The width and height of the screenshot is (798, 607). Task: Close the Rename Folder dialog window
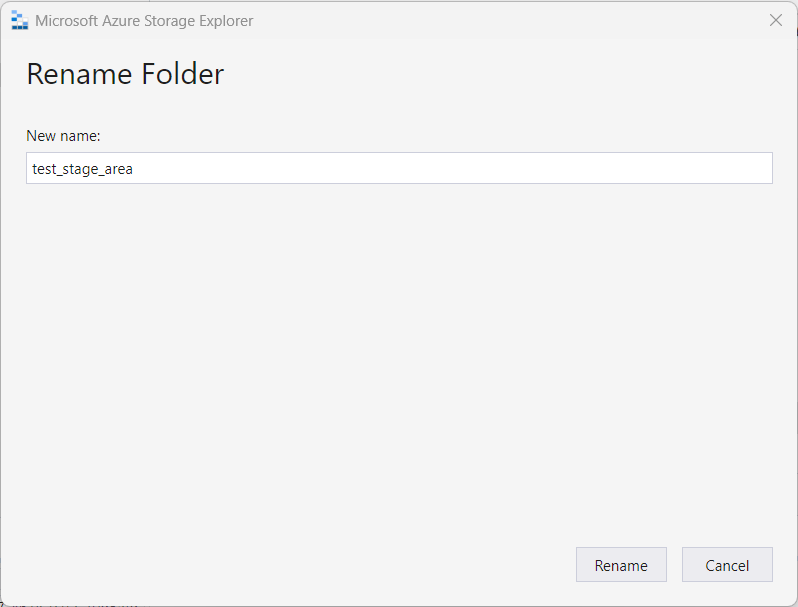(x=775, y=20)
